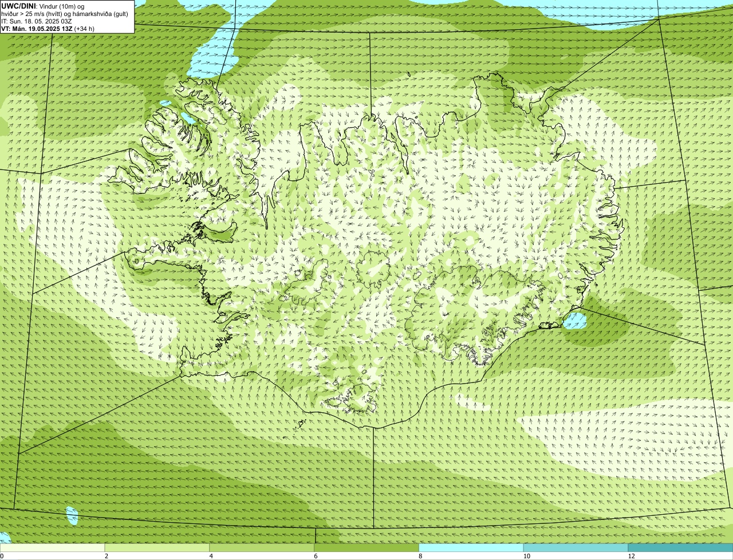Screen dimensions: 733x560
Task: Click the legend tick label "4"
Action: [x=211, y=556]
